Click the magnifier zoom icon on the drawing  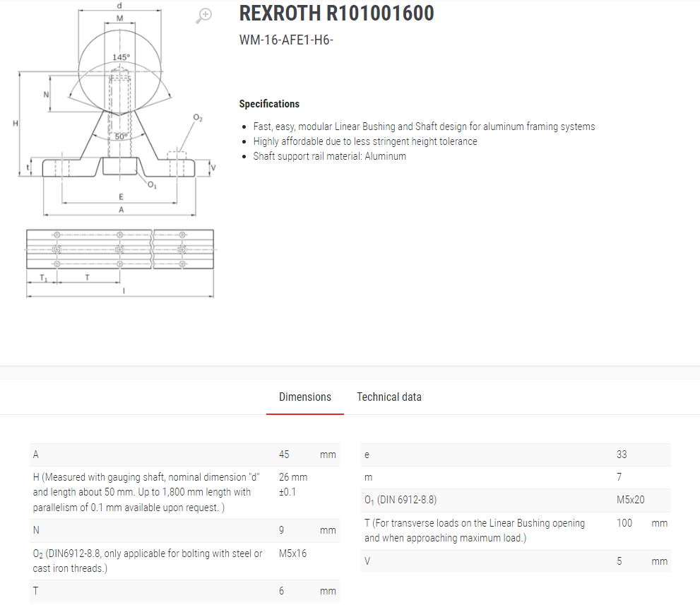(x=204, y=16)
